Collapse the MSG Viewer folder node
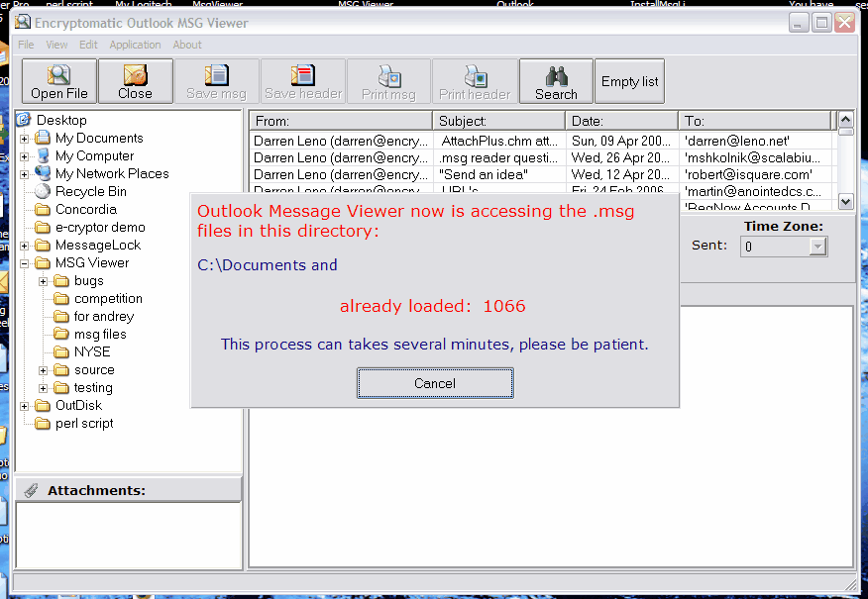This screenshot has width=868, height=599. tap(25, 263)
